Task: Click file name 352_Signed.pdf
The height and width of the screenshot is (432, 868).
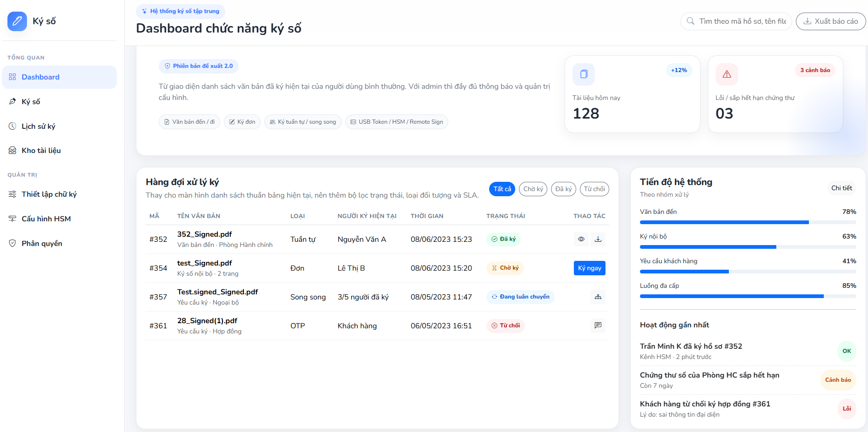Action: (204, 234)
